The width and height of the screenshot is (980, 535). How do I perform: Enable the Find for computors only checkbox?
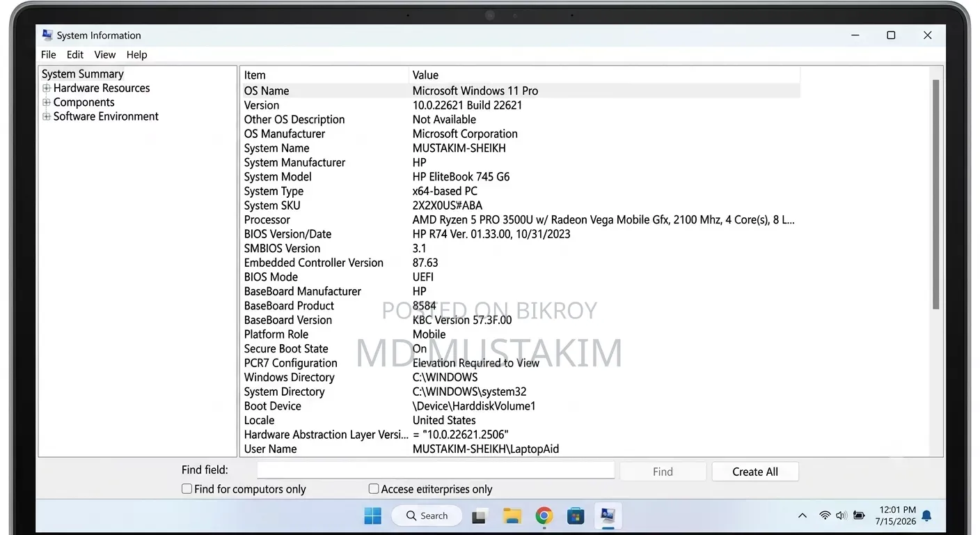click(x=187, y=489)
